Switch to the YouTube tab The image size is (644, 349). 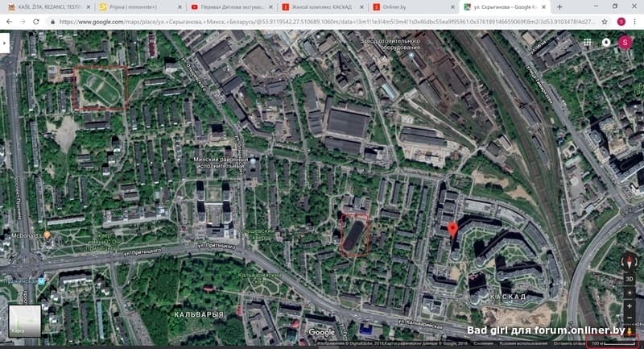(231, 7)
